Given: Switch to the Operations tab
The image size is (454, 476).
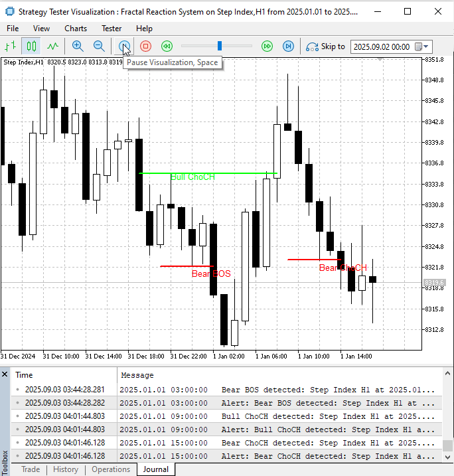Looking at the screenshot, I should pyautogui.click(x=111, y=469).
